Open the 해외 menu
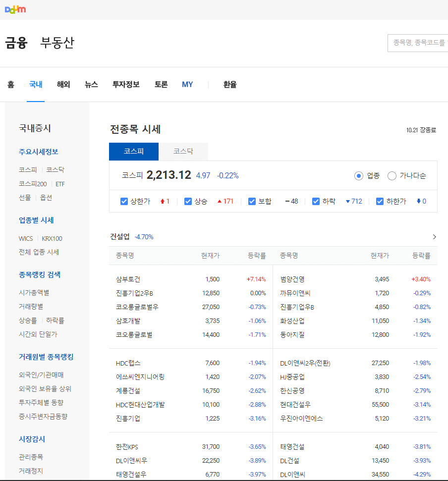The width and height of the screenshot is (448, 481). pyautogui.click(x=63, y=85)
